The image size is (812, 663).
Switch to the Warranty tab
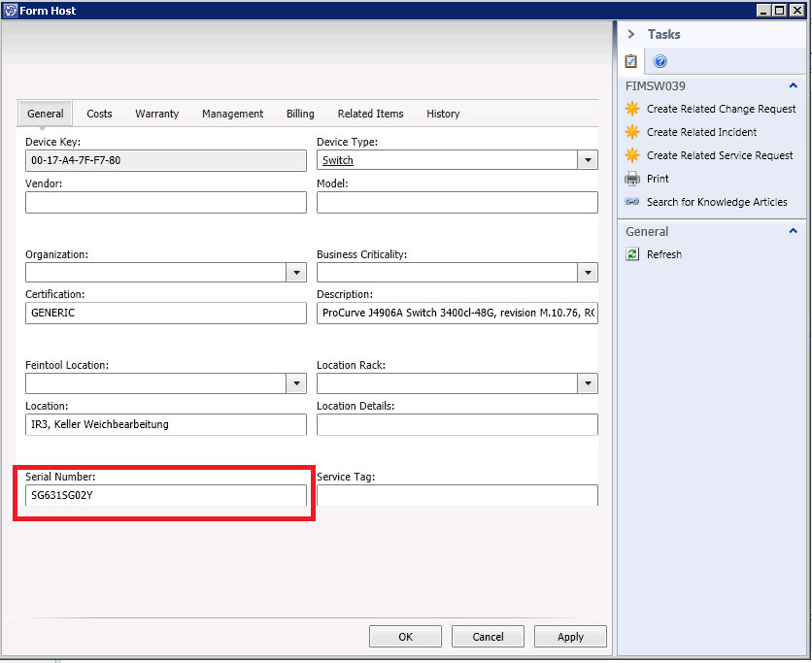(x=157, y=114)
